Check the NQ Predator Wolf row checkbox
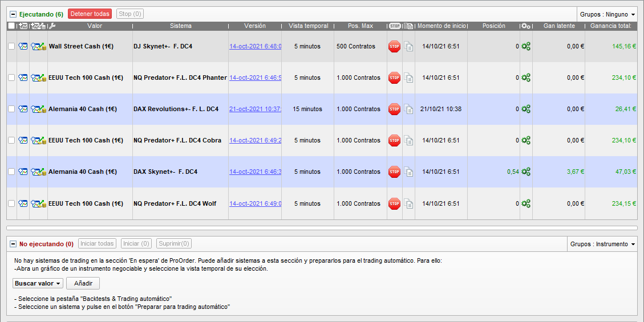644x322 pixels. pos(11,203)
